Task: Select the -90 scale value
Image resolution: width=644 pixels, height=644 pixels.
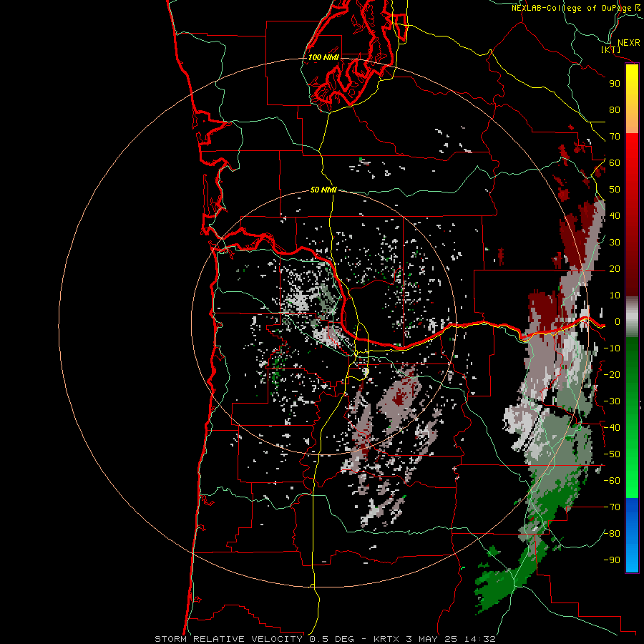Action: [612, 560]
